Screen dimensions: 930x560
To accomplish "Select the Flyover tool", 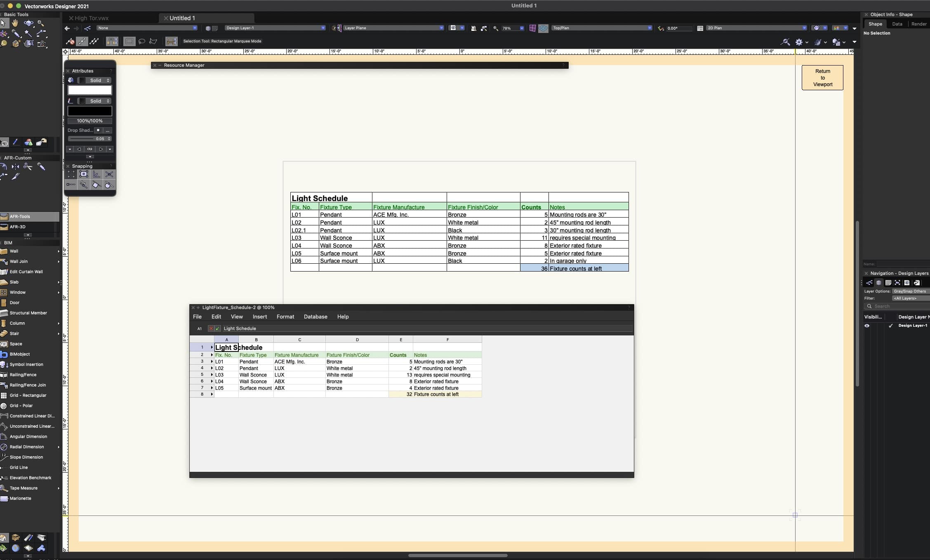I will pyautogui.click(x=28, y=23).
